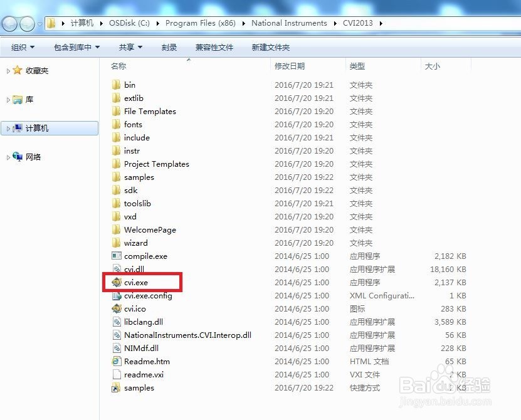Image resolution: width=521 pixels, height=420 pixels.
Task: Open the 组织 dropdown menu
Action: (x=23, y=48)
